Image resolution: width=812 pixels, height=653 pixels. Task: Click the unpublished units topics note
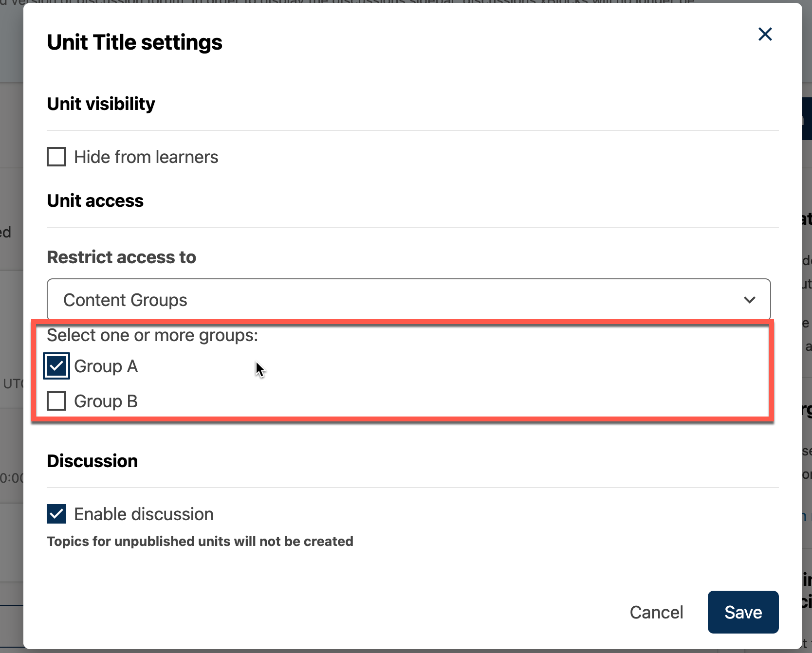click(x=200, y=541)
